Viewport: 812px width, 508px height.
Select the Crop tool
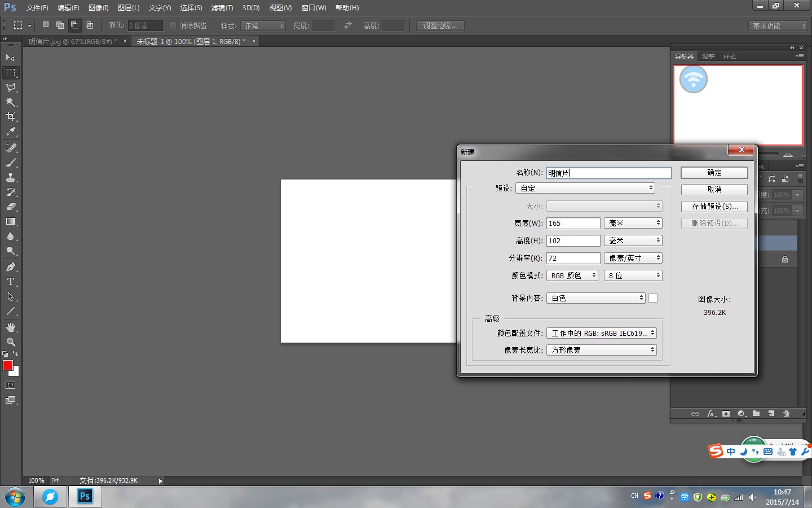coord(11,117)
